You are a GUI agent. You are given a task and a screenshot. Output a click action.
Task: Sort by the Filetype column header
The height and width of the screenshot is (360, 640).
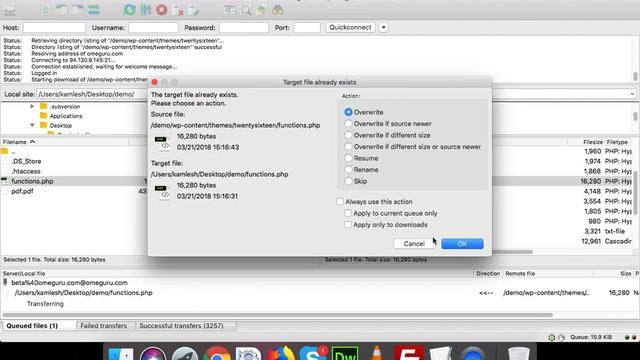pos(617,142)
